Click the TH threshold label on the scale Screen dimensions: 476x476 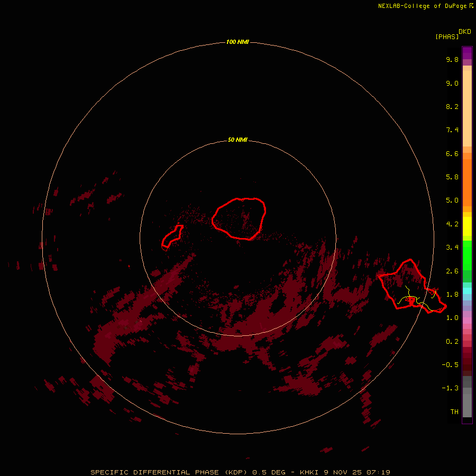click(454, 412)
